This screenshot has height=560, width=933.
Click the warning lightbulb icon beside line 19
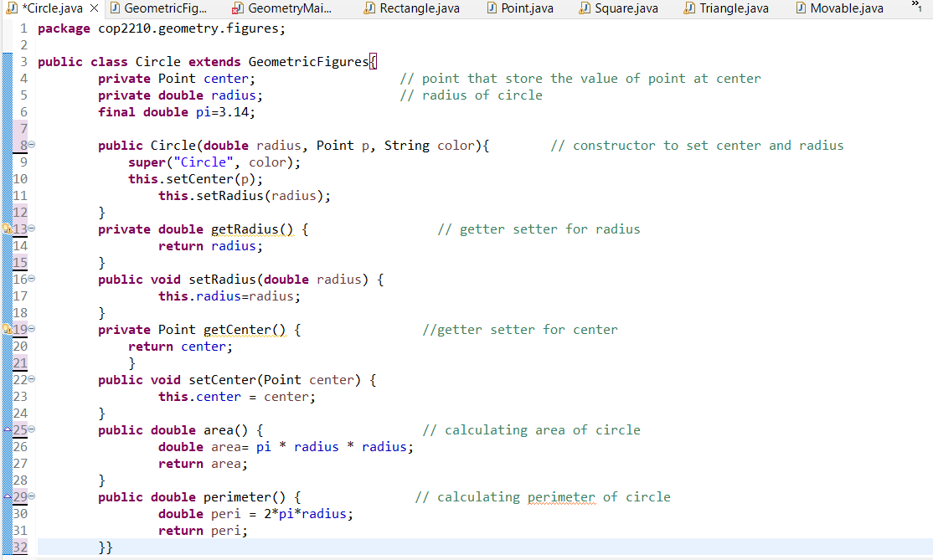coord(6,329)
